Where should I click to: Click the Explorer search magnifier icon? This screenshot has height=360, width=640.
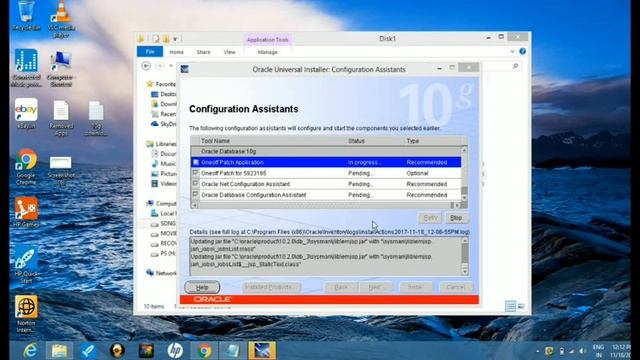point(516,66)
